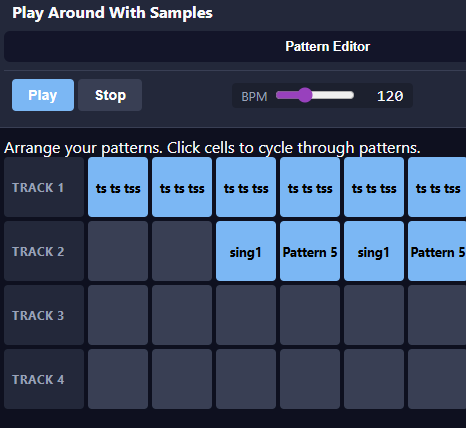Fill the fifth empty cell of Track 3
Screen dimensions: 466x428
[374, 315]
